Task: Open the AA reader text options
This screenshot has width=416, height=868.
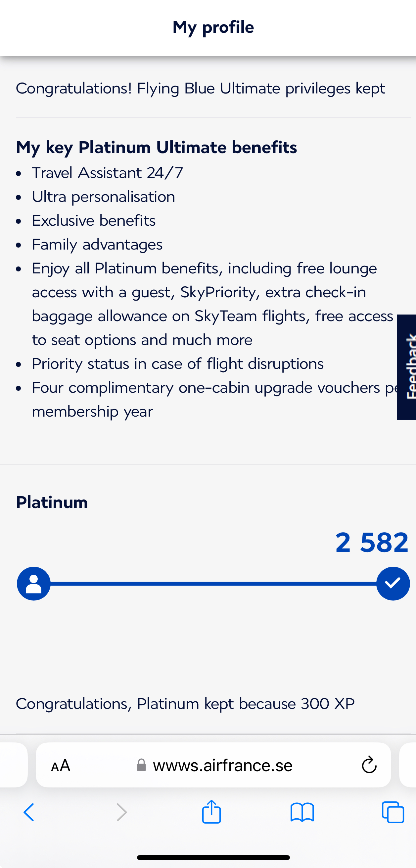Action: point(61,766)
